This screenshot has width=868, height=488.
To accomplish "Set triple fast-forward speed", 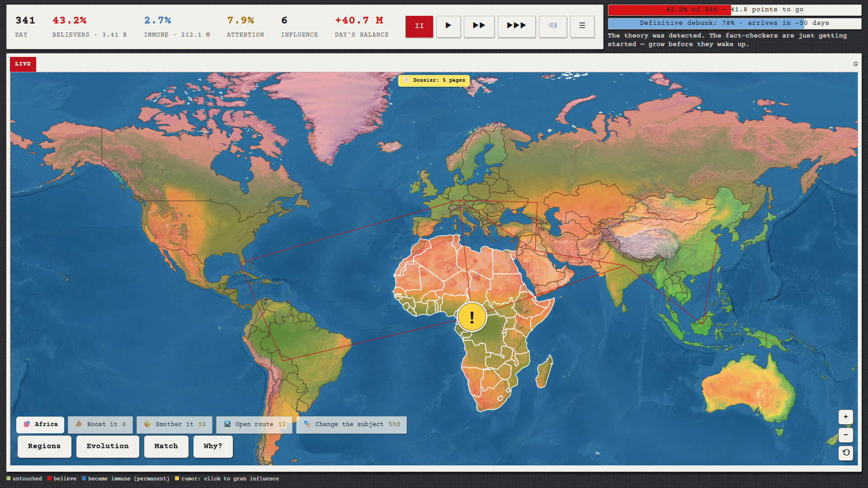I will (x=516, y=26).
